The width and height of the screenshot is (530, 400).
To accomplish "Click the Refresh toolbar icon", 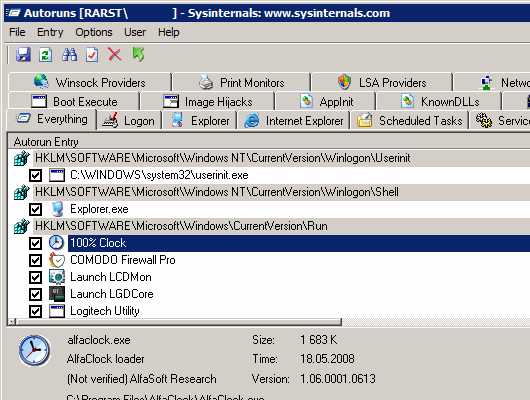I will (x=45, y=54).
